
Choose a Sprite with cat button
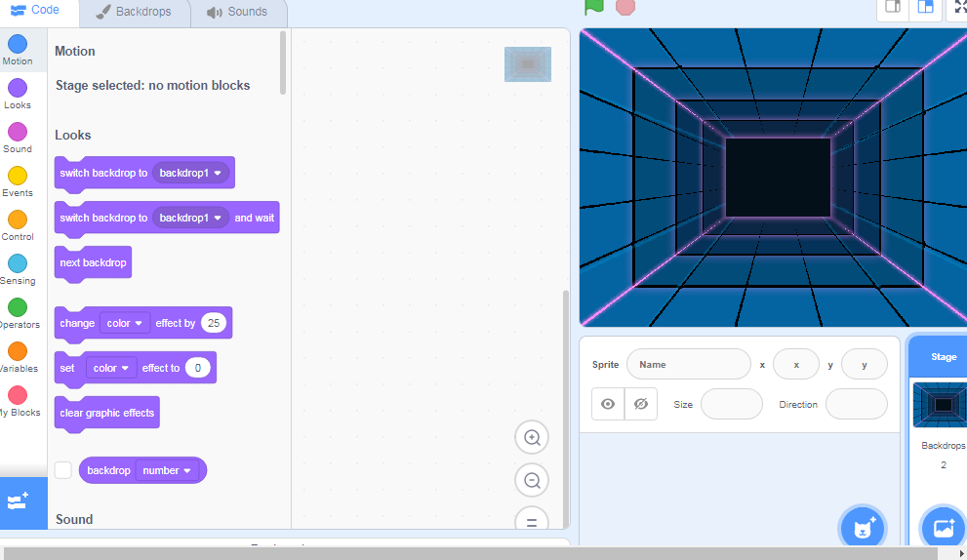[x=863, y=528]
